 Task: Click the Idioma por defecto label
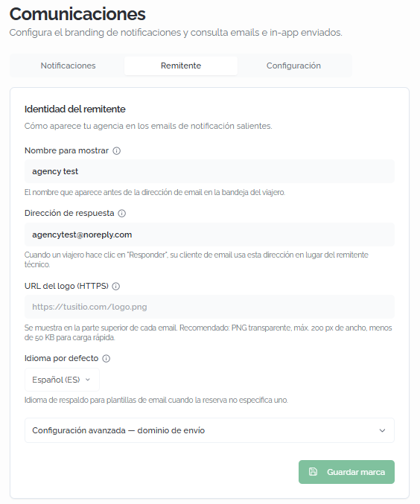(61, 358)
